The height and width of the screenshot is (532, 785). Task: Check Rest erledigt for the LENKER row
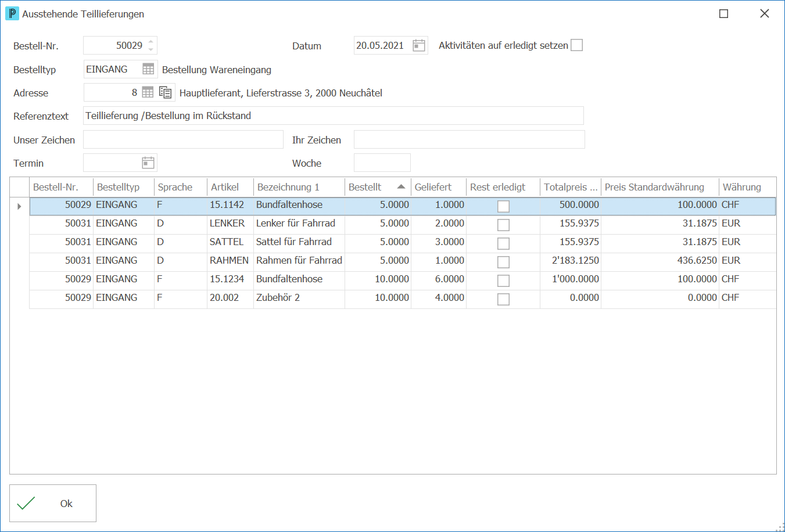click(x=503, y=225)
